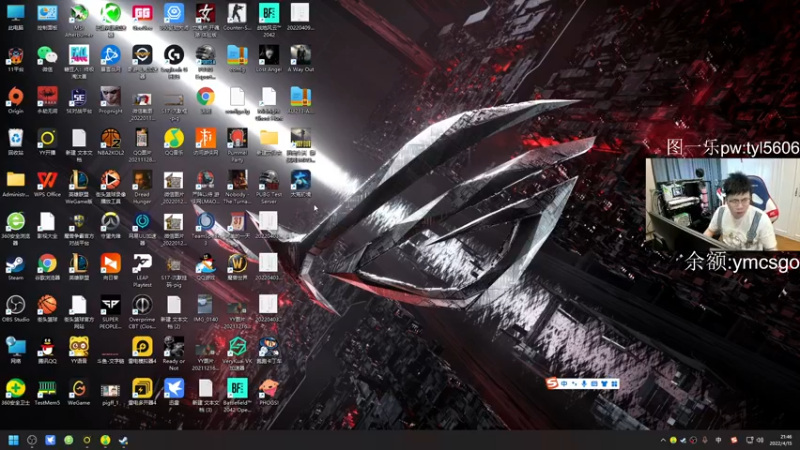This screenshot has height=450, width=800.
Task: Open 控制面板 Control Panel icon
Action: 47,17
